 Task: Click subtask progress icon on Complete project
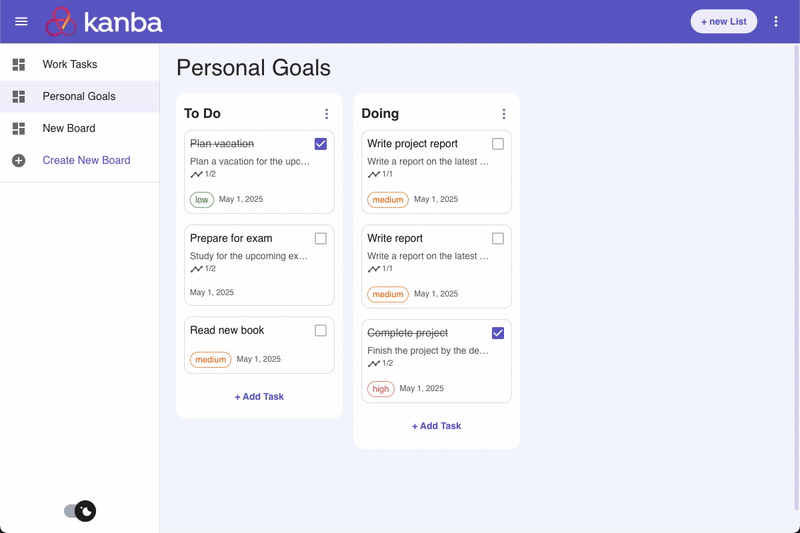(x=373, y=364)
